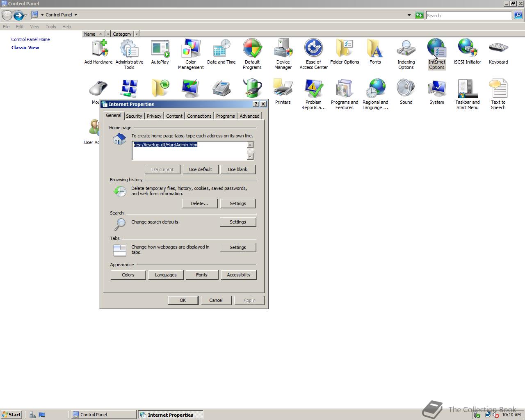Open the Tools menu
Image resolution: width=525 pixels, height=420 pixels.
51,27
